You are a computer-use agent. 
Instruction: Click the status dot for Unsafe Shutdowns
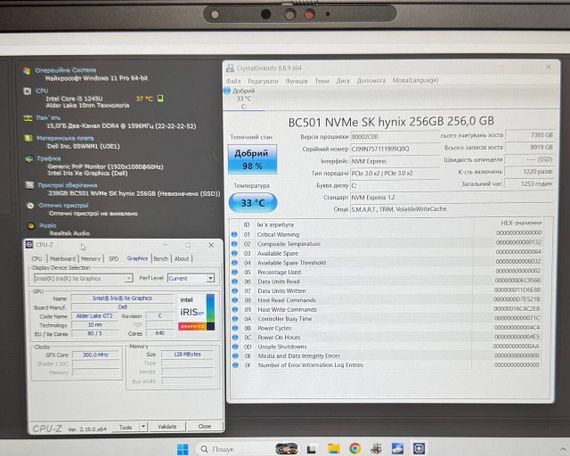(235, 347)
